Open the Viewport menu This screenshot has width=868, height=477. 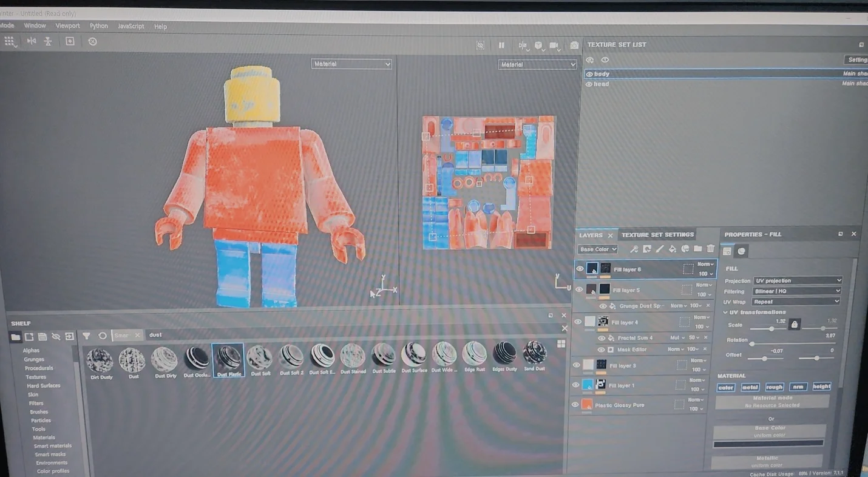(67, 26)
